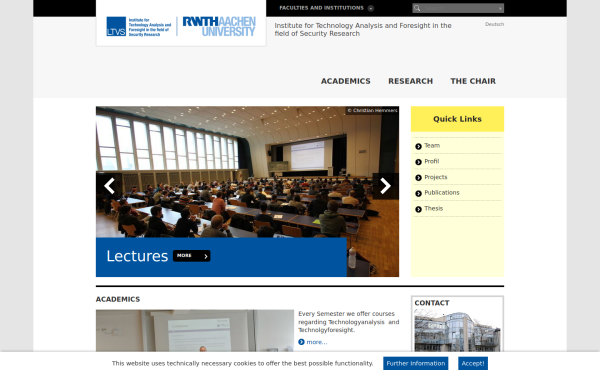
Task: Open the Team quick link
Action: 432,145
